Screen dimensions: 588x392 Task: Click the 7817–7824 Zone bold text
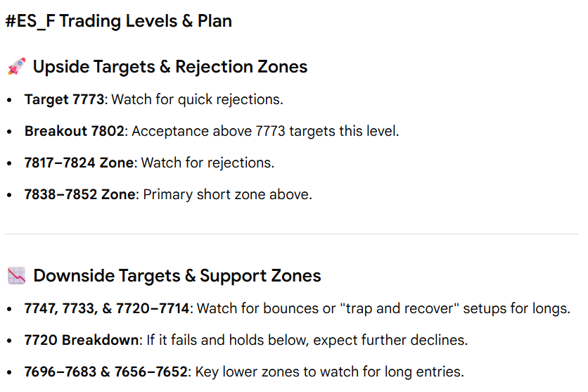click(79, 163)
